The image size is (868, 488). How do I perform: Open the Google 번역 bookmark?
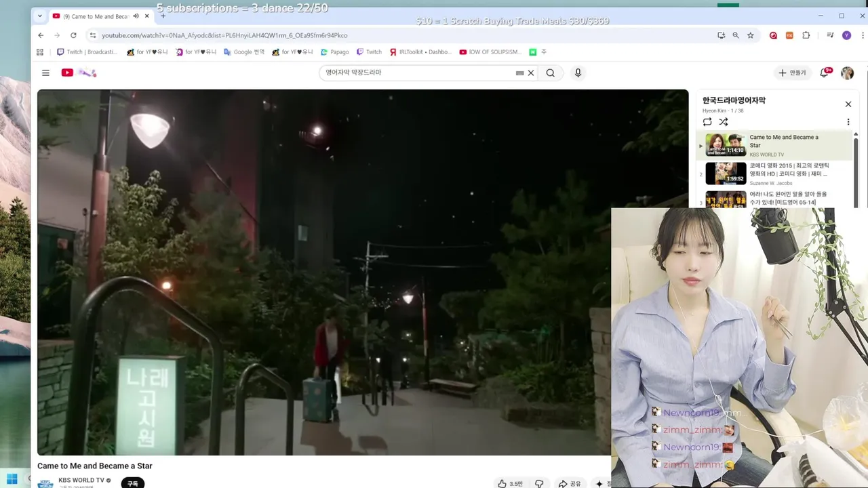244,52
